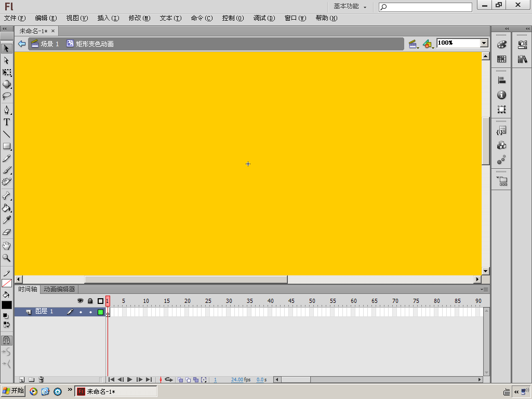This screenshot has height=399, width=532.
Task: Open the Info panel icon
Action: click(501, 95)
